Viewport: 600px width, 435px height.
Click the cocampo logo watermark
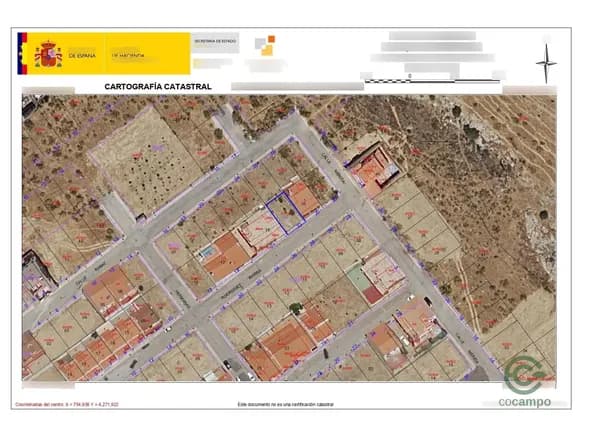(527, 383)
